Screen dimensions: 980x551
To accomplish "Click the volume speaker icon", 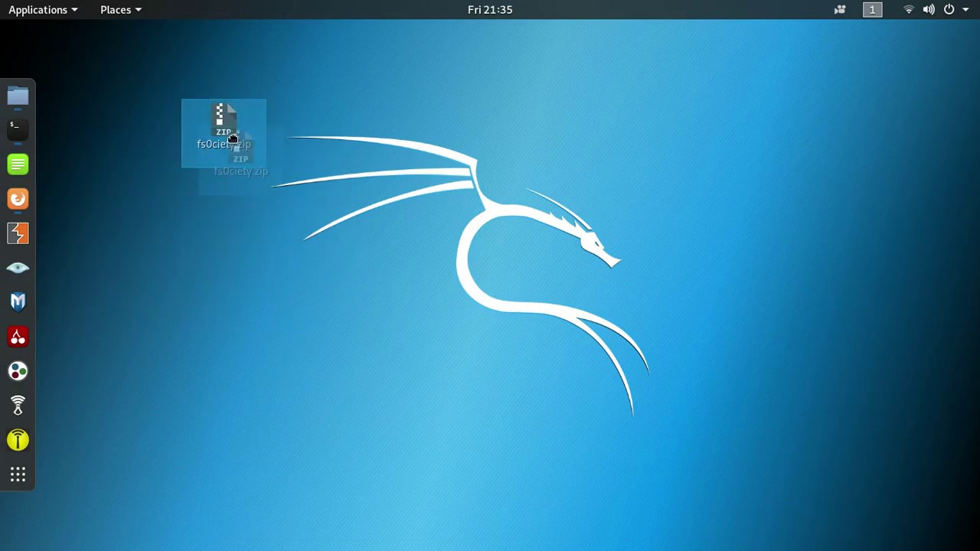I will pos(929,10).
